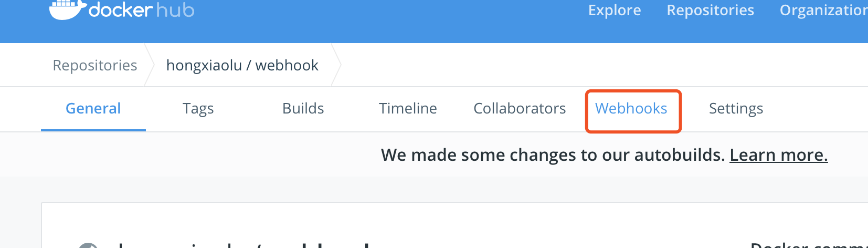The image size is (868, 248).
Task: Select the hongxiaolu / webhook breadcrumb
Action: coord(242,65)
